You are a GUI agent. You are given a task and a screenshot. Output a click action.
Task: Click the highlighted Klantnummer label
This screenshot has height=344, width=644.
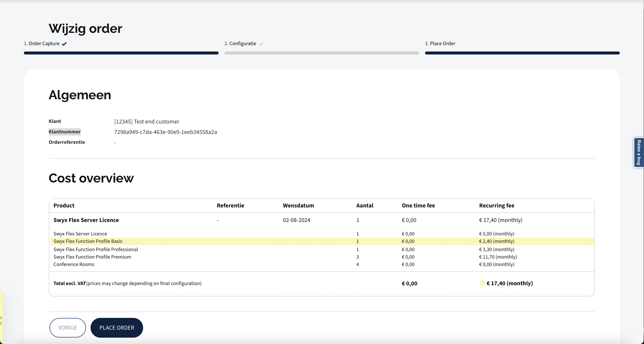click(x=64, y=132)
